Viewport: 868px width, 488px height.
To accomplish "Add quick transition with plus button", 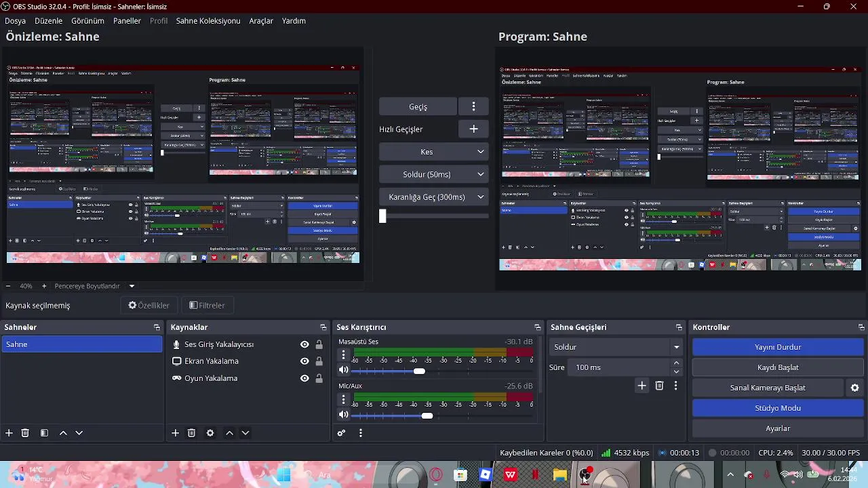I will (x=474, y=129).
